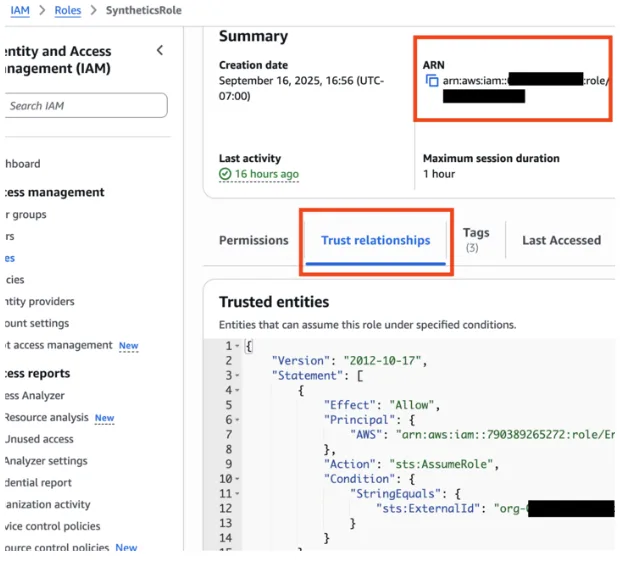Open the Dashboard sidebar item
Image resolution: width=632 pixels, height=568 pixels.
[x=23, y=164]
